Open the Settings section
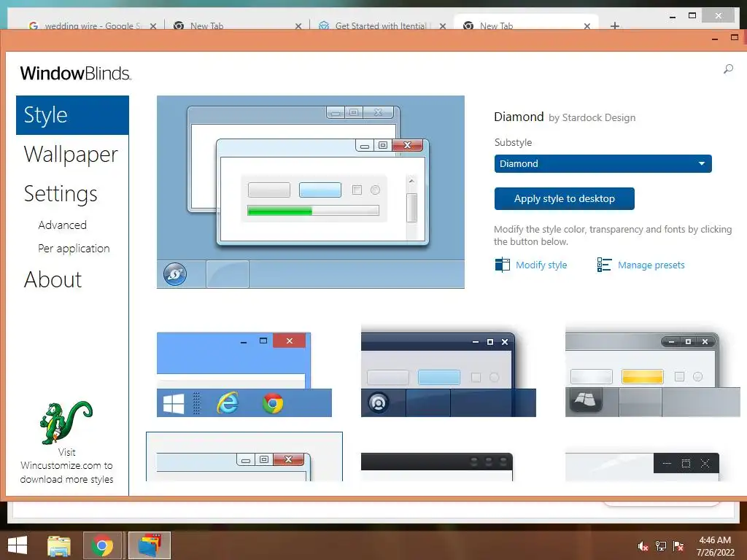The height and width of the screenshot is (560, 747). point(61,194)
